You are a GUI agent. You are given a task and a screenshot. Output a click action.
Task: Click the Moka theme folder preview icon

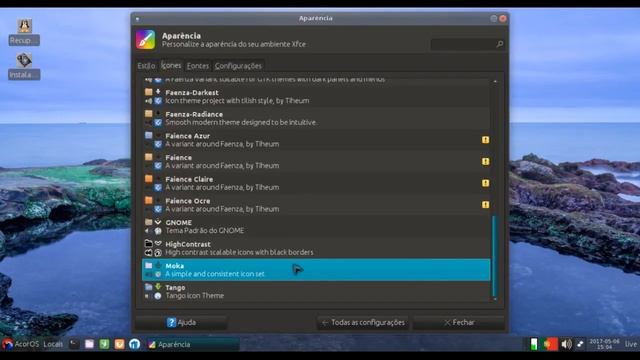(149, 265)
